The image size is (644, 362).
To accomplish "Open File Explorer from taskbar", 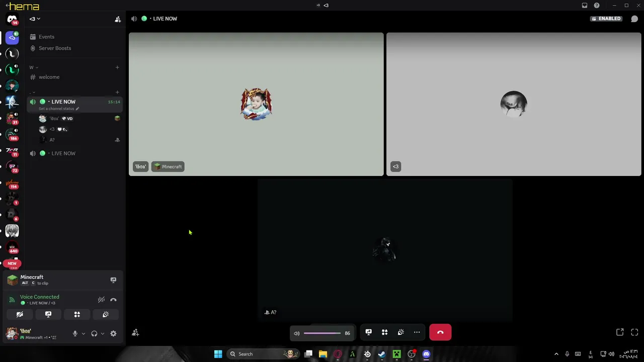I will [323, 354].
